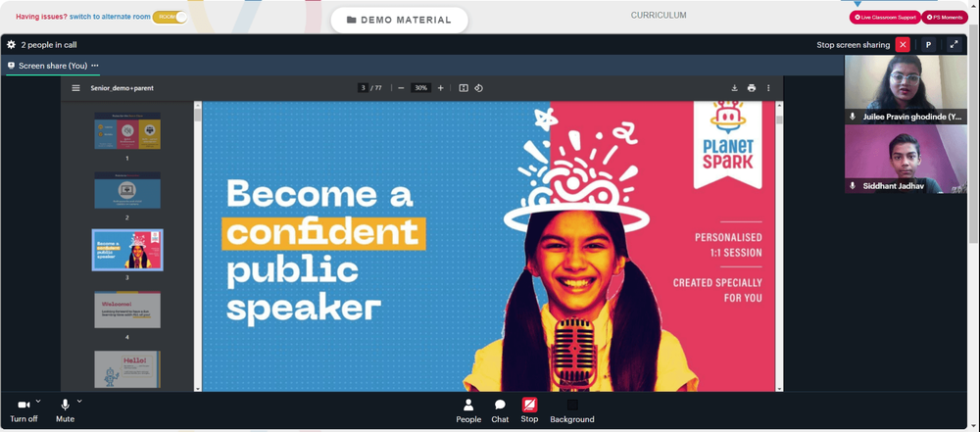Mute the microphone
Image resolution: width=980 pixels, height=432 pixels.
[65, 410]
